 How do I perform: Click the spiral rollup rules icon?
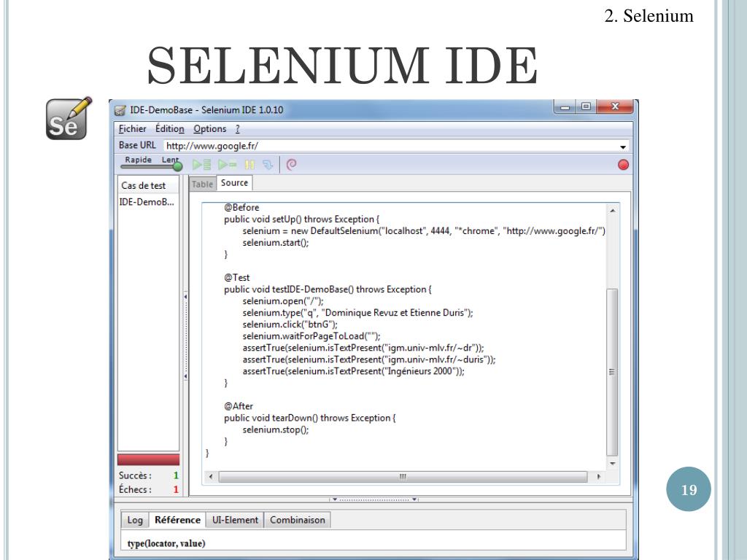[x=292, y=165]
